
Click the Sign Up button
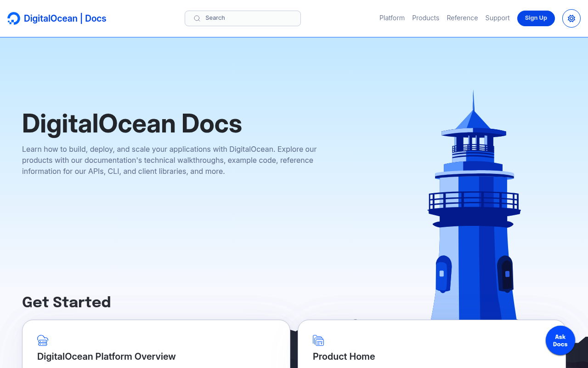[x=536, y=18]
